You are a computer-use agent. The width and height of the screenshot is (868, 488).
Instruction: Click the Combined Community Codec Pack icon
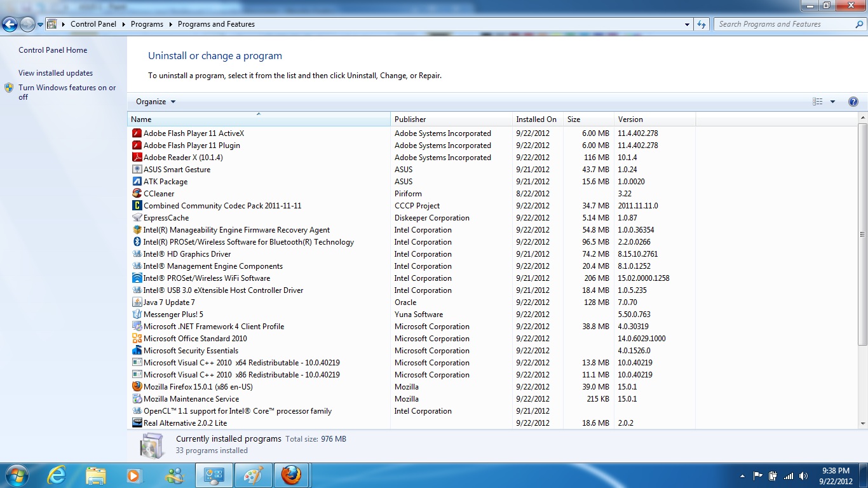pos(137,206)
